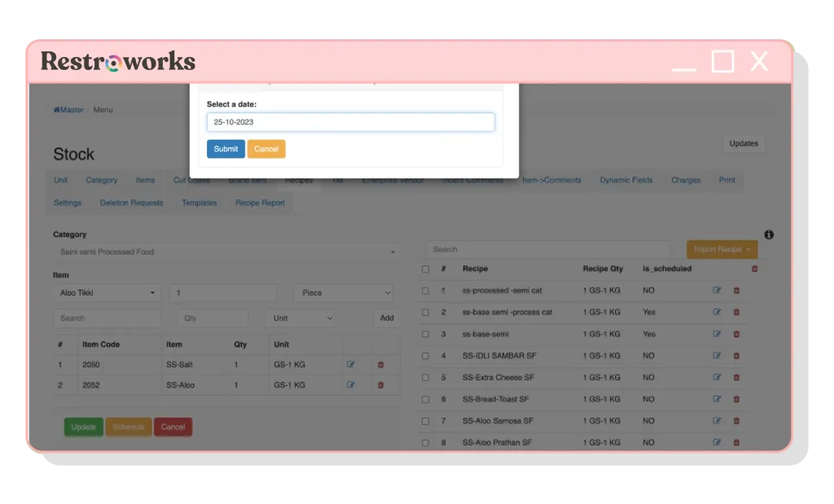Open the Dynamic Fields tab
Image resolution: width=834 pixels, height=504 pixels.
(625, 180)
